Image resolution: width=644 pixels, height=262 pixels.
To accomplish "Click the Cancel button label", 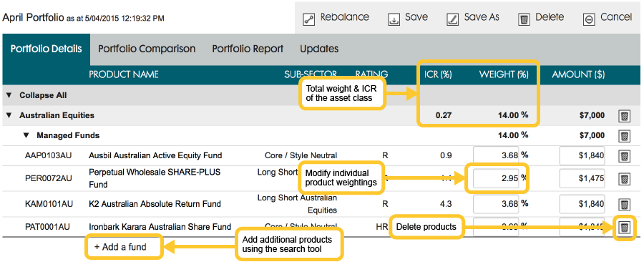I will pyautogui.click(x=616, y=17).
